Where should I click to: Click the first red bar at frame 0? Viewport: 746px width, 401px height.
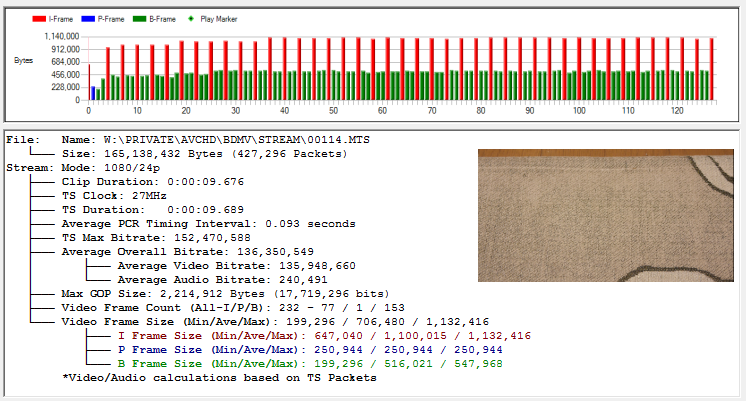88,82
